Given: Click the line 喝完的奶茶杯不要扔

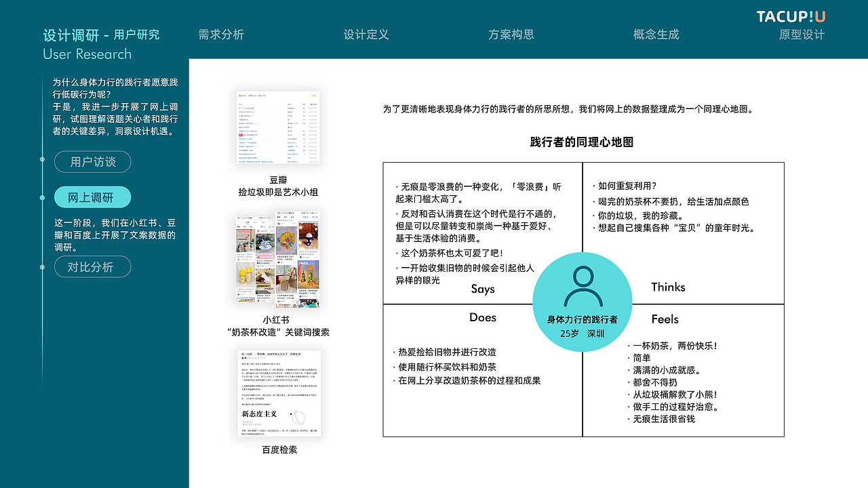Looking at the screenshot, I should (x=670, y=201).
